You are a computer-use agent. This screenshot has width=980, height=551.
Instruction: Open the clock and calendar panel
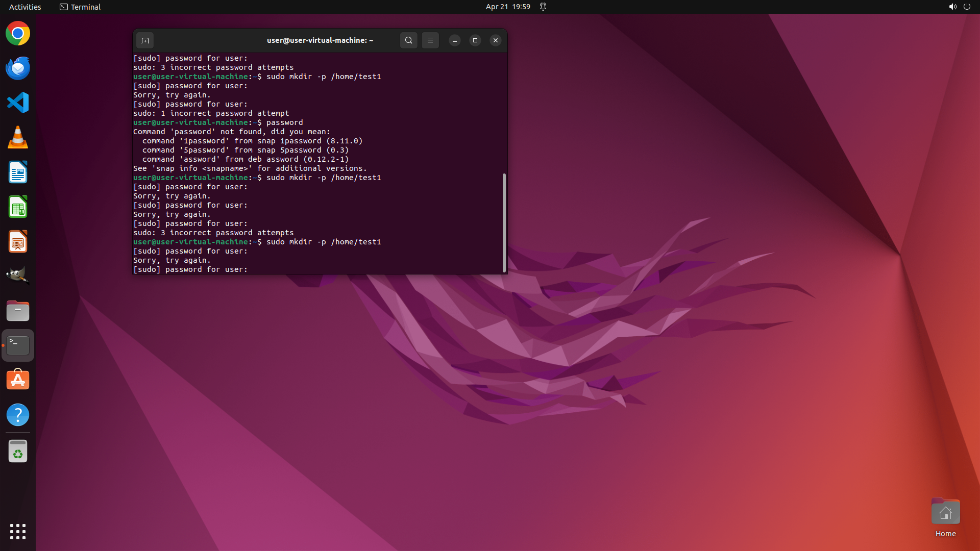point(507,7)
